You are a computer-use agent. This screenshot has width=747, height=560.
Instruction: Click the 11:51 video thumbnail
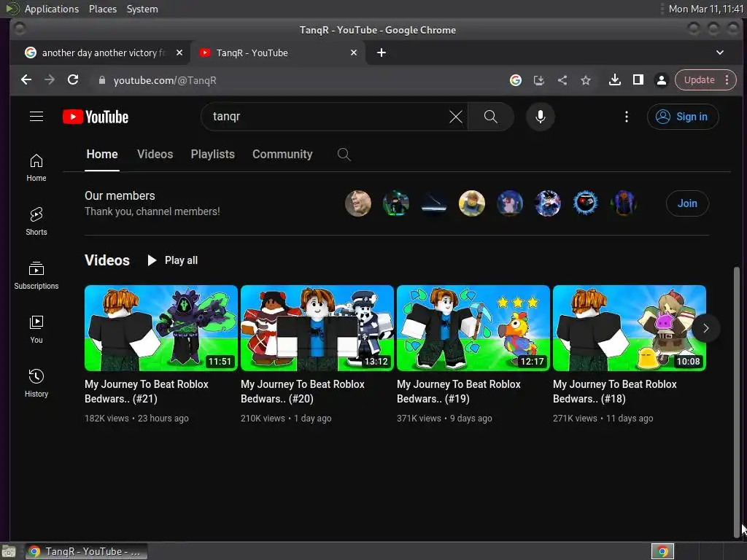coord(161,328)
